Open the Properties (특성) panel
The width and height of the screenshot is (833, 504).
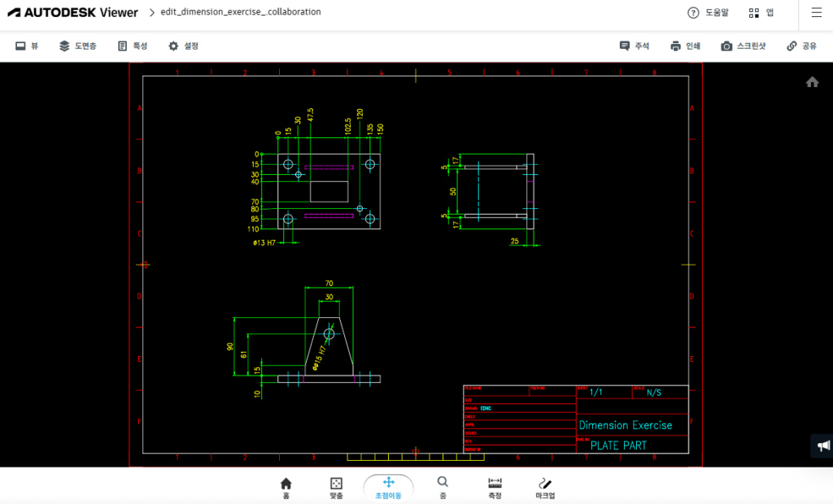click(132, 46)
